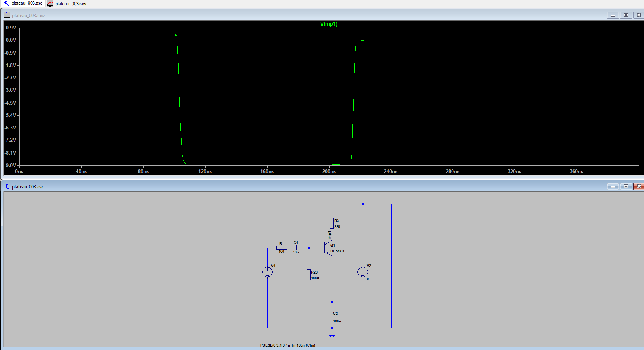Click the 200ns time axis label

coord(329,171)
